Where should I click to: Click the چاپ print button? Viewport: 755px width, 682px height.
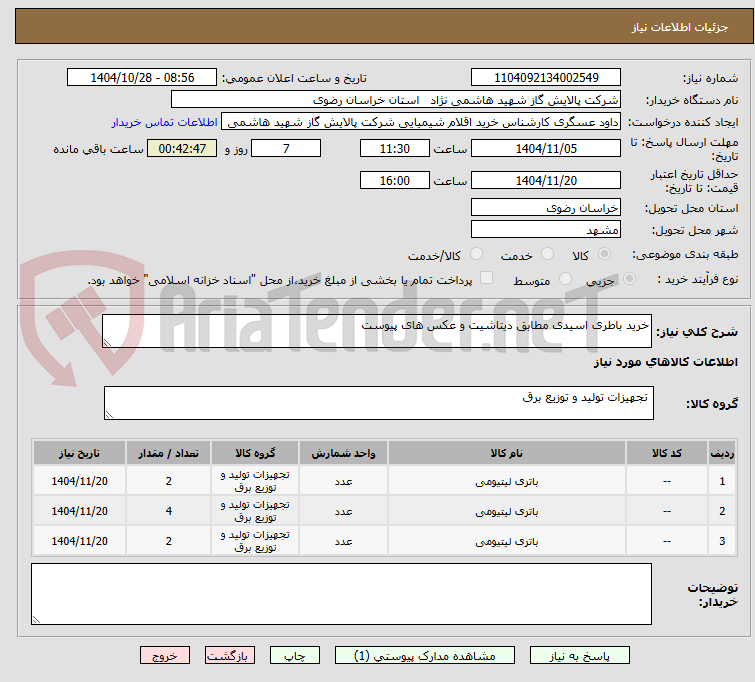tap(295, 656)
